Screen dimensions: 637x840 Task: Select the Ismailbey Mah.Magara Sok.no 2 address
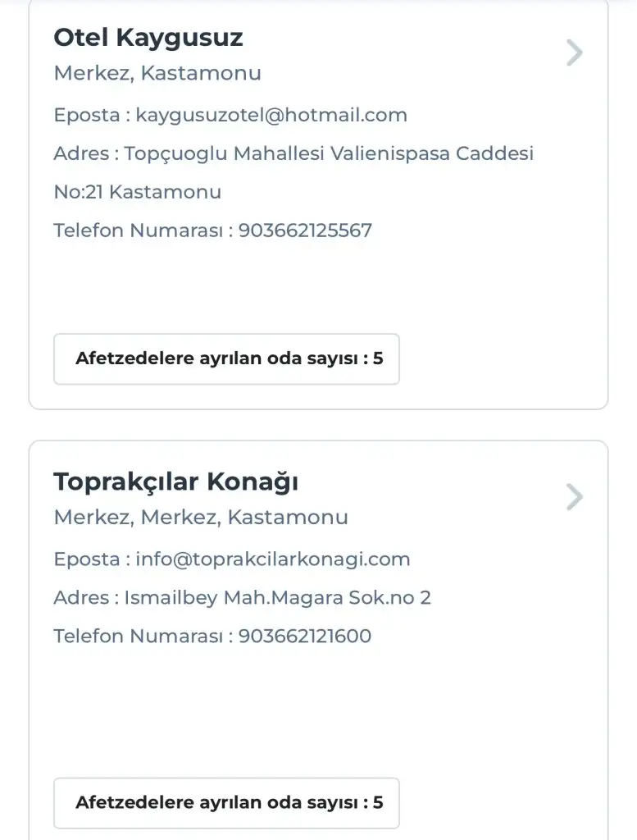[x=277, y=598]
